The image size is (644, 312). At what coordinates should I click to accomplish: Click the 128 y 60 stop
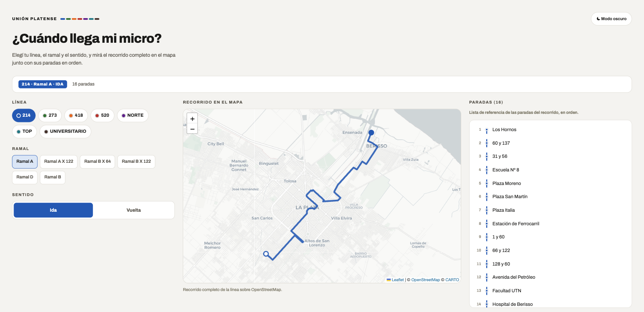(x=550, y=264)
